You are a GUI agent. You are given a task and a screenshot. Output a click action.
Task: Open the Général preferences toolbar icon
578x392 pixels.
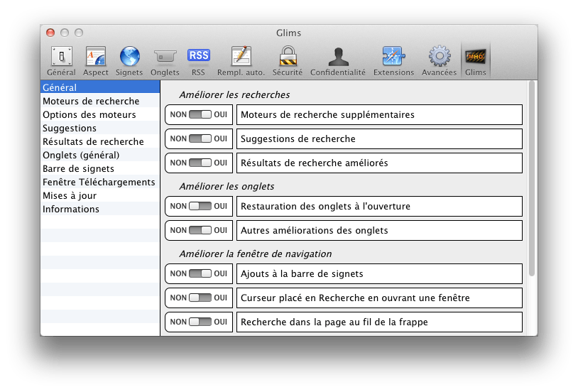tap(61, 61)
